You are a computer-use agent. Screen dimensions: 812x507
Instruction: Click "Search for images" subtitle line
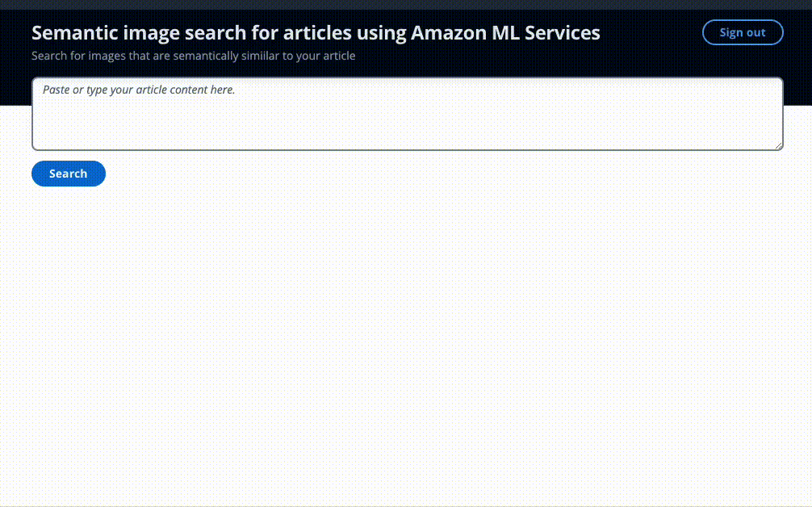tap(193, 57)
